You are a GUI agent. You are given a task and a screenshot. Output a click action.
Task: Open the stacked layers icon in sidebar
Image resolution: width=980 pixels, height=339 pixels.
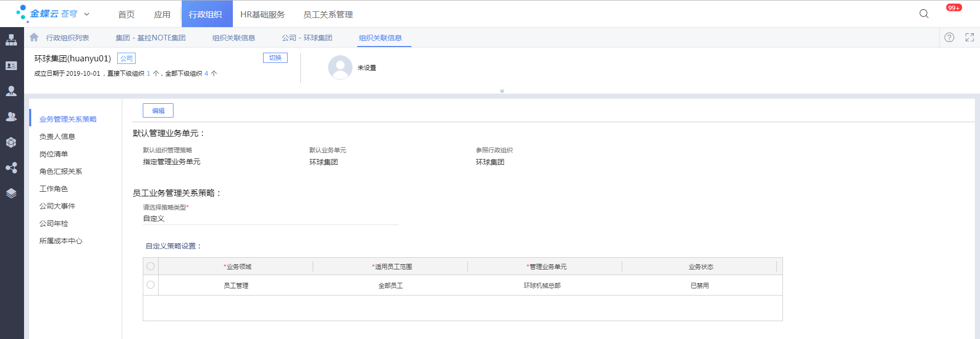pos(11,193)
